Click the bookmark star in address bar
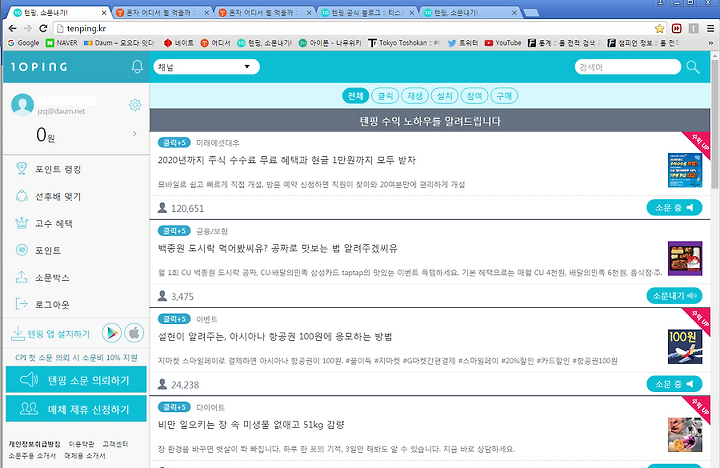The height and width of the screenshot is (468, 720). point(659,28)
